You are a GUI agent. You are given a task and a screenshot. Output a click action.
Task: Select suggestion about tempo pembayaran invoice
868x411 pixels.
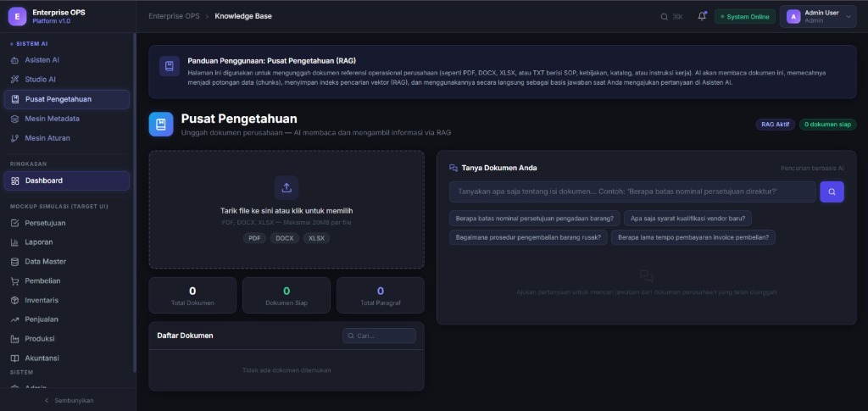click(693, 237)
